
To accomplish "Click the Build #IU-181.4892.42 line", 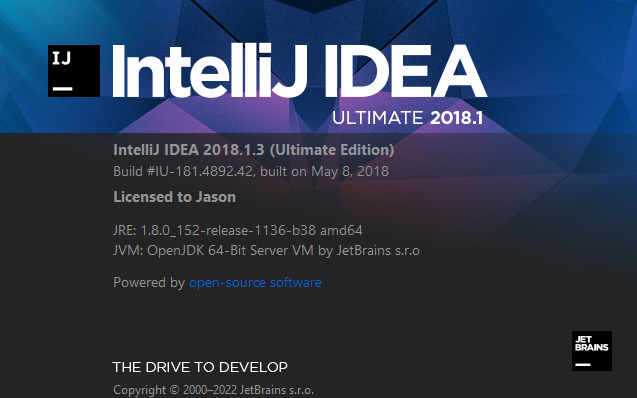I will (x=251, y=171).
